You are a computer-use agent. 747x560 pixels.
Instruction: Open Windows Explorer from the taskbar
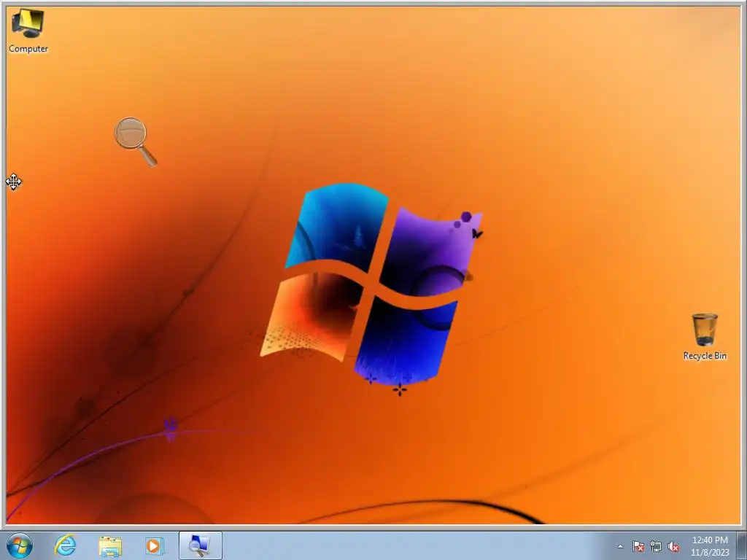pyautogui.click(x=110, y=546)
